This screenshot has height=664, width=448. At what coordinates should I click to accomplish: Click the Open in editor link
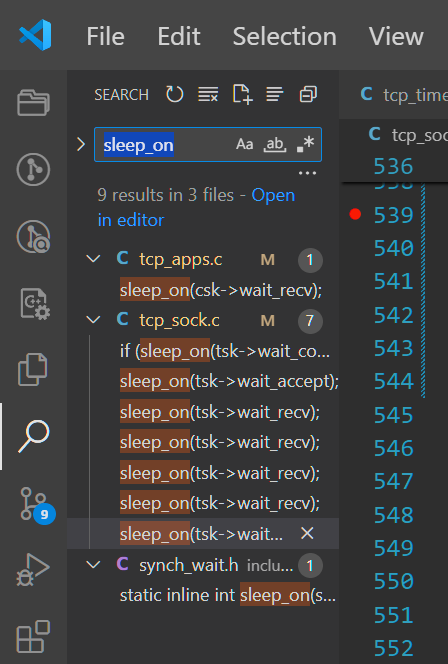click(x=196, y=208)
